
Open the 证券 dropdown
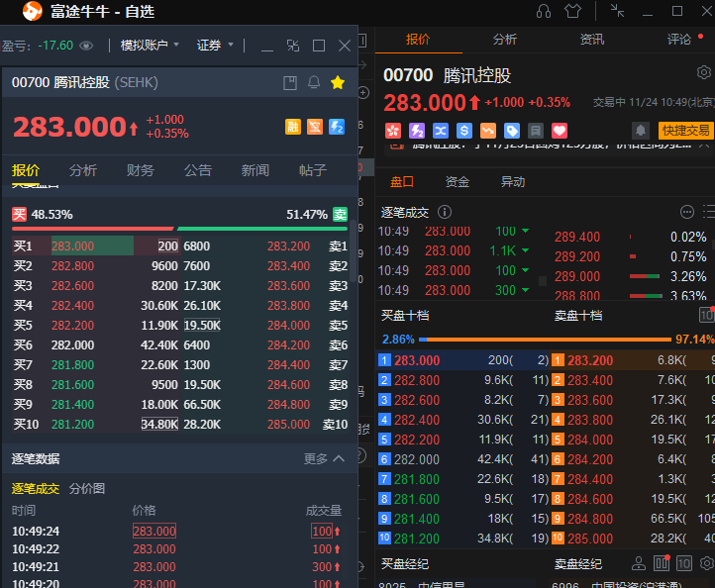pyautogui.click(x=215, y=45)
